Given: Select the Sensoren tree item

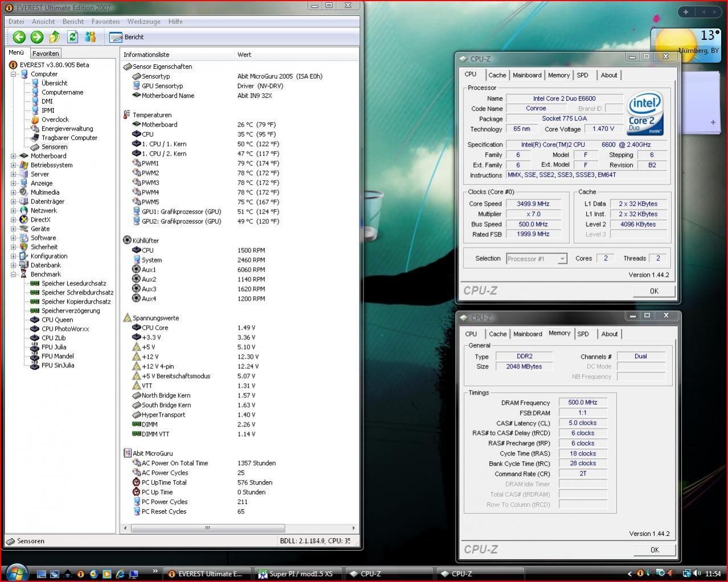Looking at the screenshot, I should point(54,147).
